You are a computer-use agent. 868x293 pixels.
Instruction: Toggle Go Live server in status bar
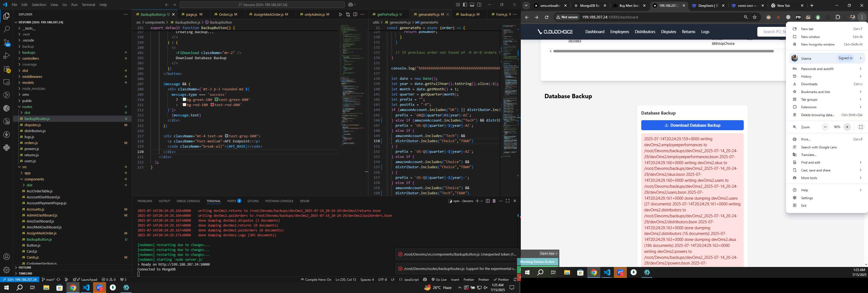tap(439, 279)
